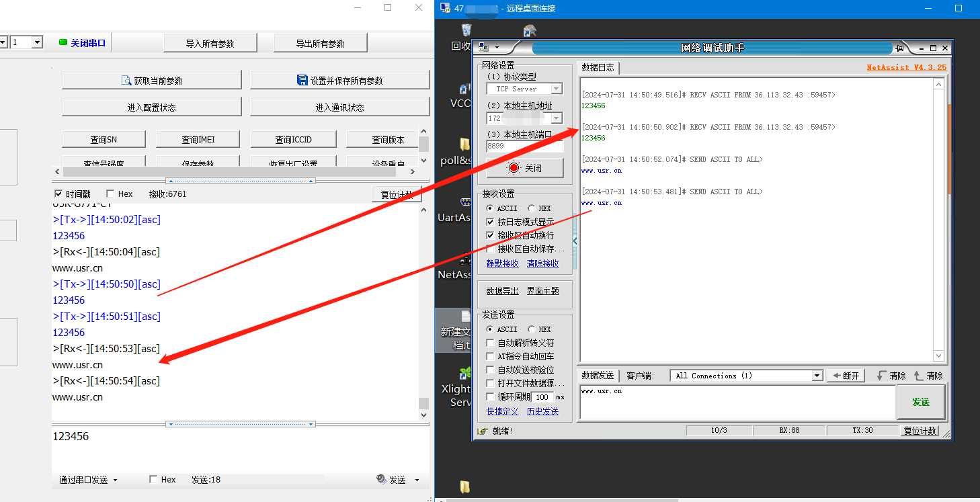Click the serial send box containing 123456
The width and height of the screenshot is (980, 502).
click(241, 448)
